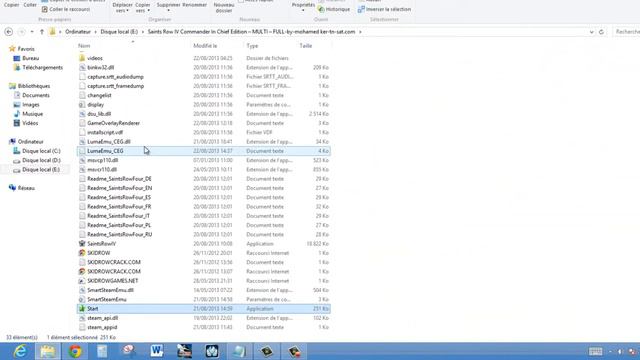This screenshot has width=640, height=360.
Task: Open touch keyboard from system tray
Action: click(596, 351)
